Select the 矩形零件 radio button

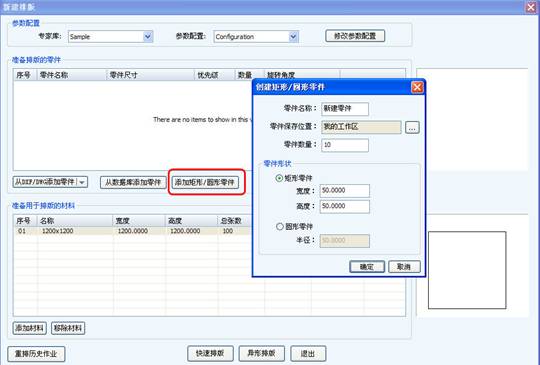pyautogui.click(x=279, y=178)
